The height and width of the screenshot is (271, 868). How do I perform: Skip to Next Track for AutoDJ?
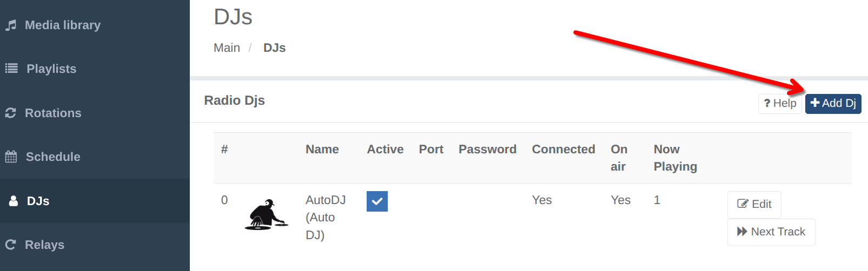[x=771, y=232]
